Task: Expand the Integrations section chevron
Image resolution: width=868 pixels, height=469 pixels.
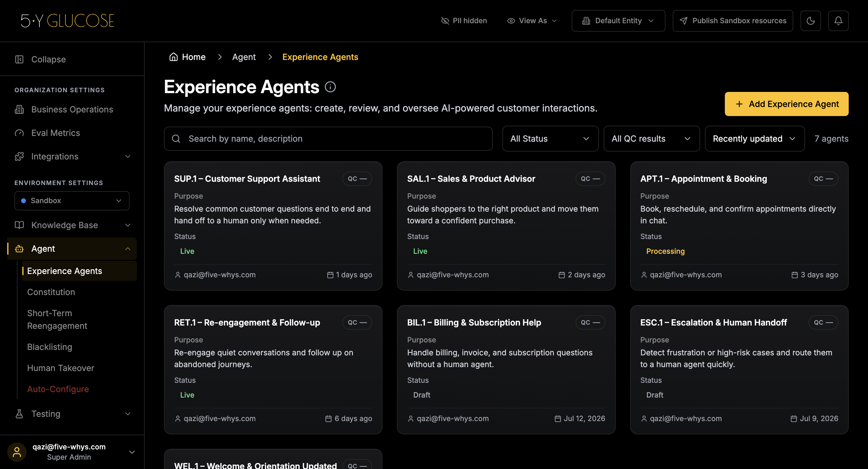Action: [x=128, y=156]
